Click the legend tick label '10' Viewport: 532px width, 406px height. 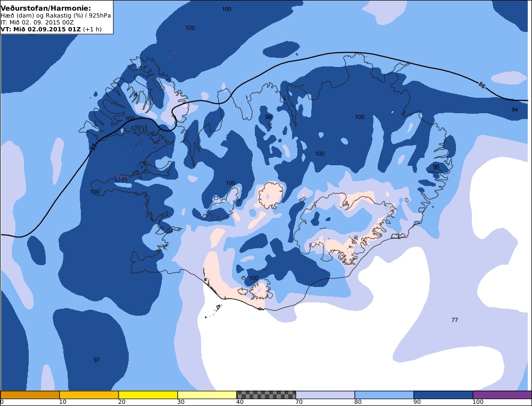pyautogui.click(x=63, y=402)
